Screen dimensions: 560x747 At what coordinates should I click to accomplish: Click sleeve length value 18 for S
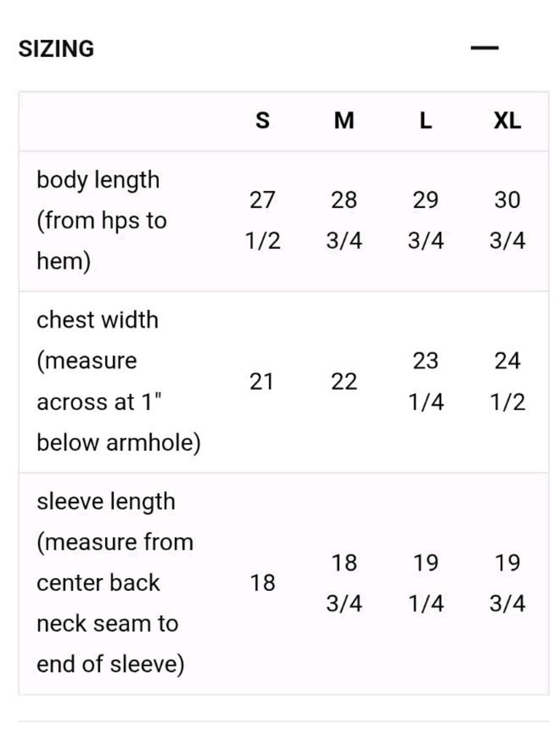(x=262, y=583)
